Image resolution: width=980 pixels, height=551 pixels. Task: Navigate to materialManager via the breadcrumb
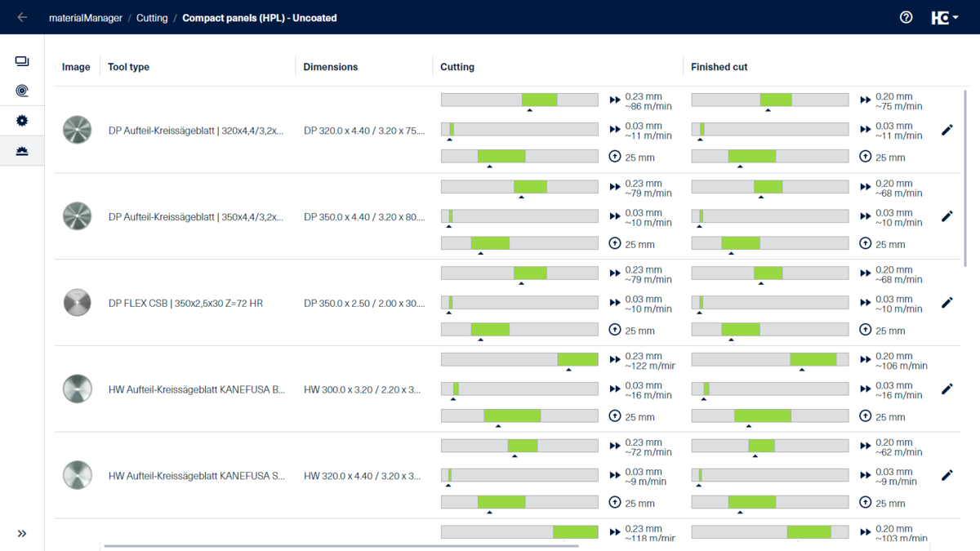pos(87,16)
